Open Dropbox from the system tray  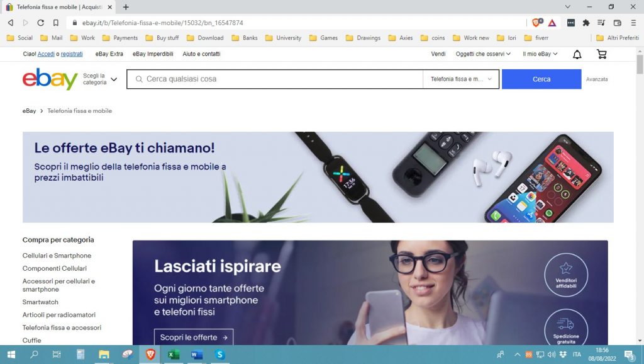[563, 354]
